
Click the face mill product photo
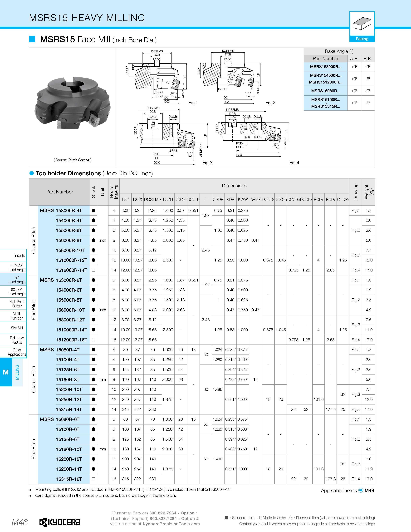pos(73,103)
